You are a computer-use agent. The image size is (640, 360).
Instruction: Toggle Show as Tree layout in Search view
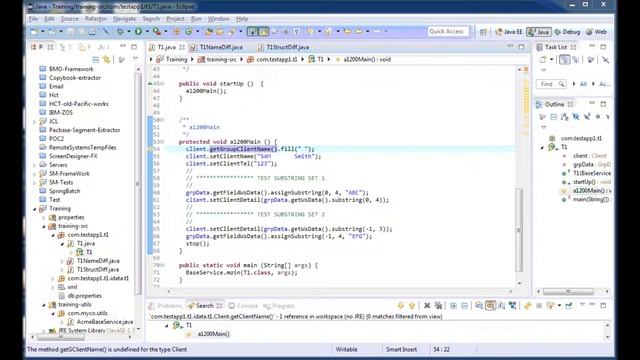tap(490, 305)
